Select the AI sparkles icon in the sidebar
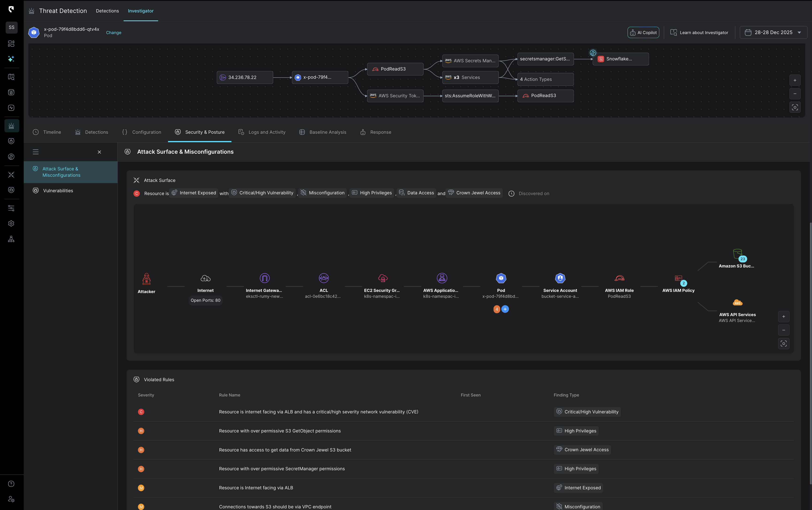 (x=11, y=59)
